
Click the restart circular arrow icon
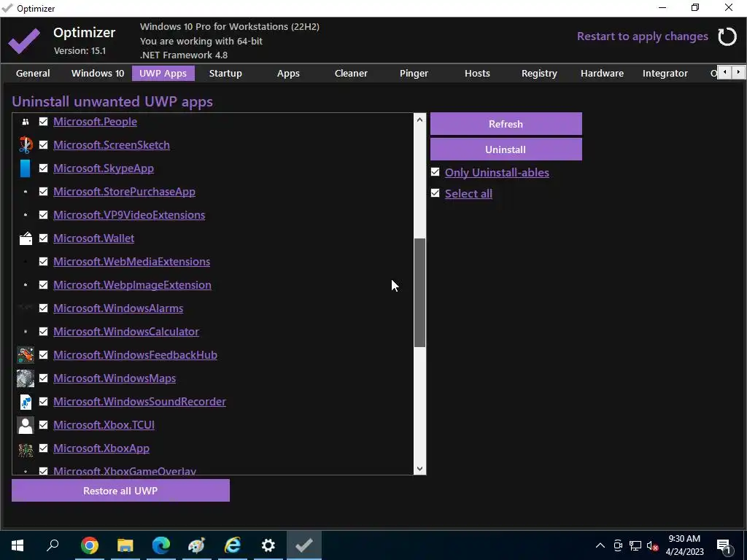point(727,36)
